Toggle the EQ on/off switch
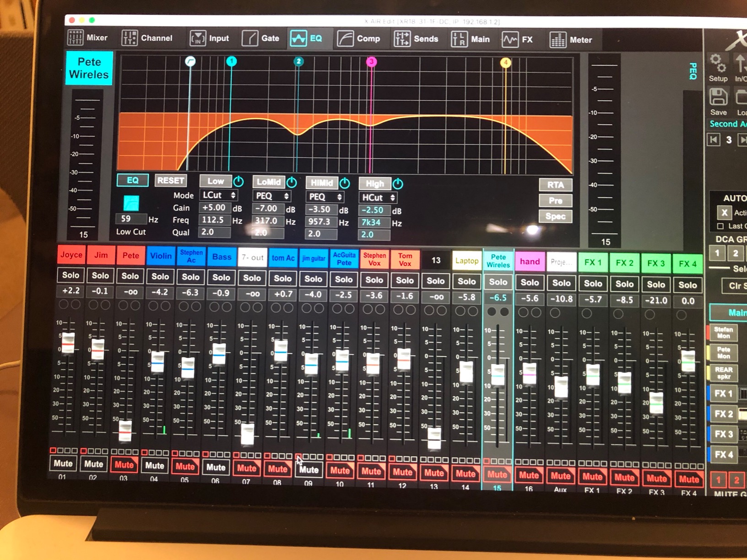This screenshot has height=560, width=747. pos(132,180)
